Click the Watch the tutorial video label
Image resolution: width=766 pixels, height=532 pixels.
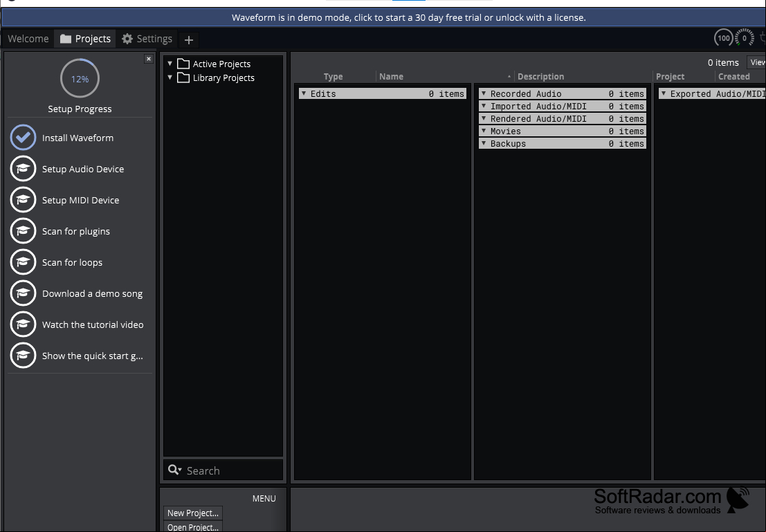click(x=93, y=325)
